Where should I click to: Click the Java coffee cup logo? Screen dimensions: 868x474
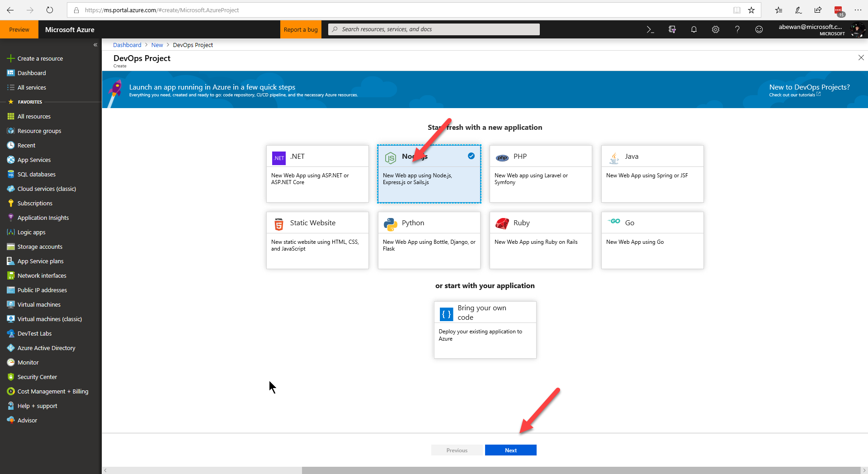[614, 158]
